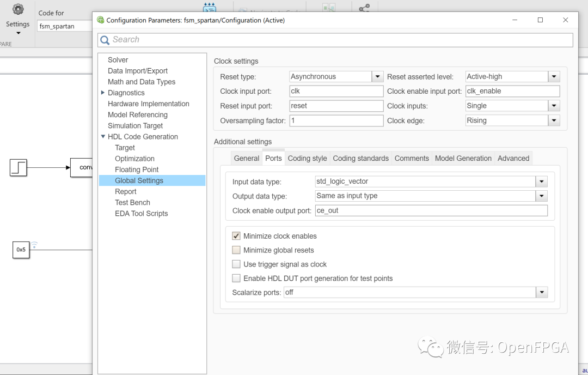Click the Clock input port field
The height and width of the screenshot is (375, 588).
tap(336, 91)
